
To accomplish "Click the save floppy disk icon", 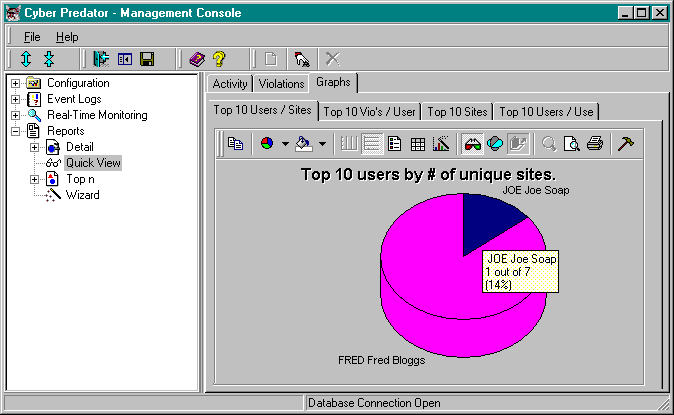I will coord(147,60).
